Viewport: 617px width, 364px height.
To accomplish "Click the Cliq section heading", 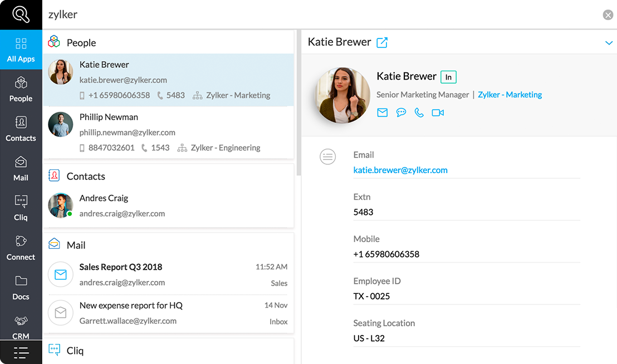I will (x=75, y=350).
